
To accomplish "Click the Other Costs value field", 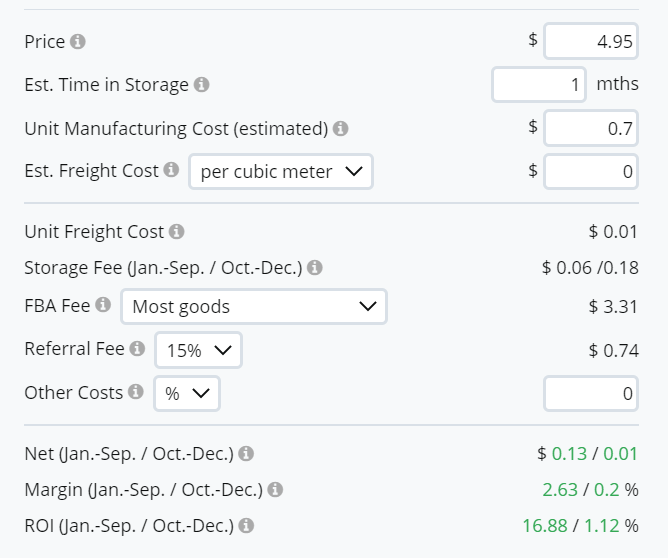I will (x=590, y=394).
